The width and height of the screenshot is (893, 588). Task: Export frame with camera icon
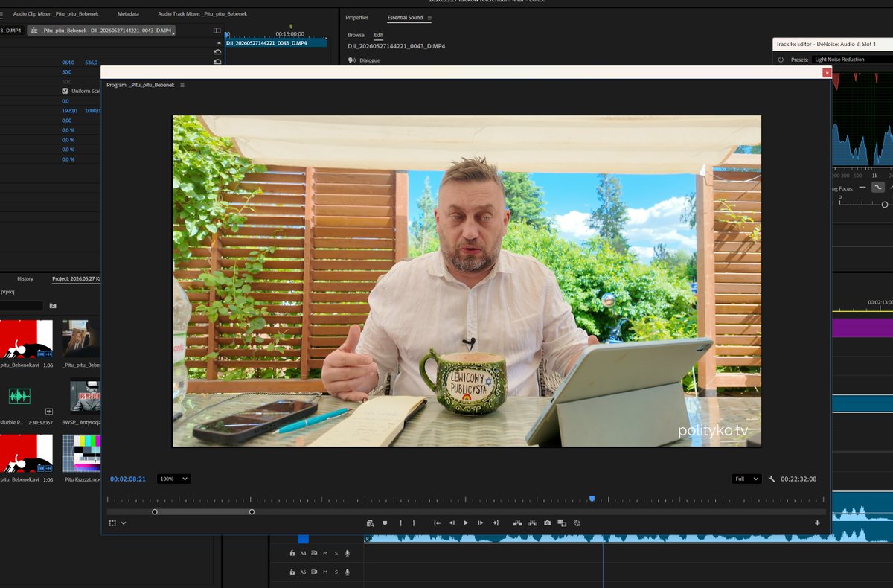tap(547, 523)
